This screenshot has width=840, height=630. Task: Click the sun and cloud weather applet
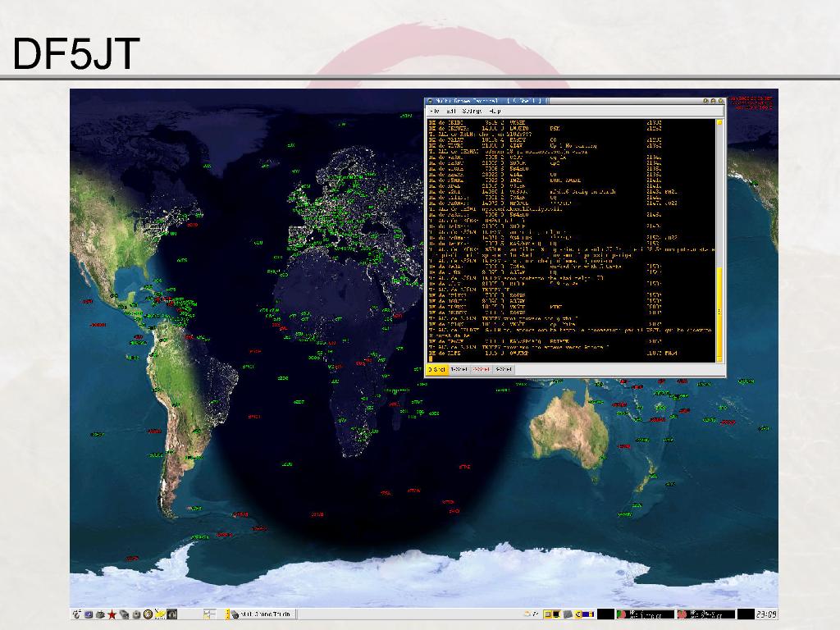pyautogui.click(x=529, y=614)
